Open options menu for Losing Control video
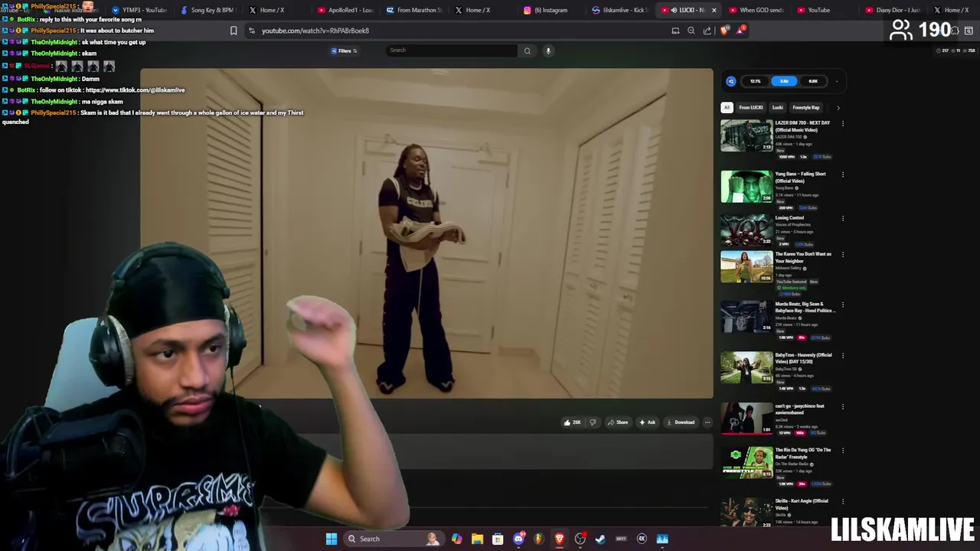This screenshot has height=551, width=980. [x=843, y=217]
